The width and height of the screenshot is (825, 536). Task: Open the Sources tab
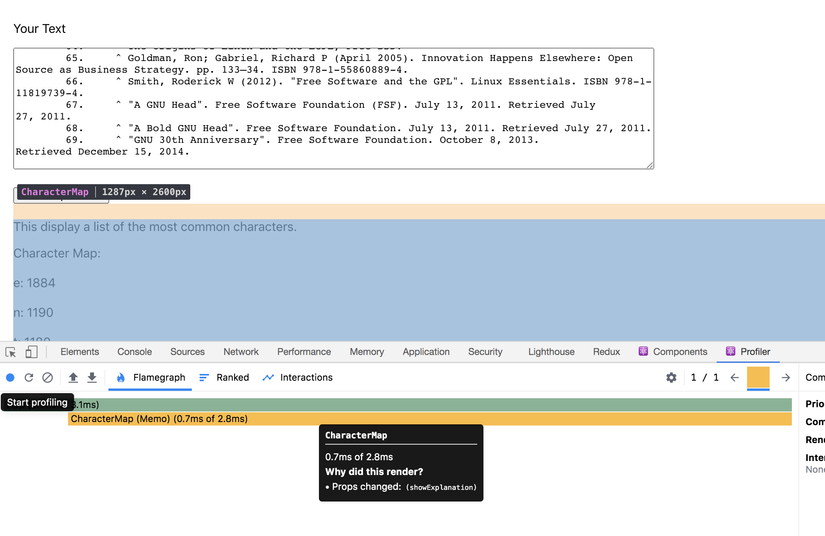point(187,352)
